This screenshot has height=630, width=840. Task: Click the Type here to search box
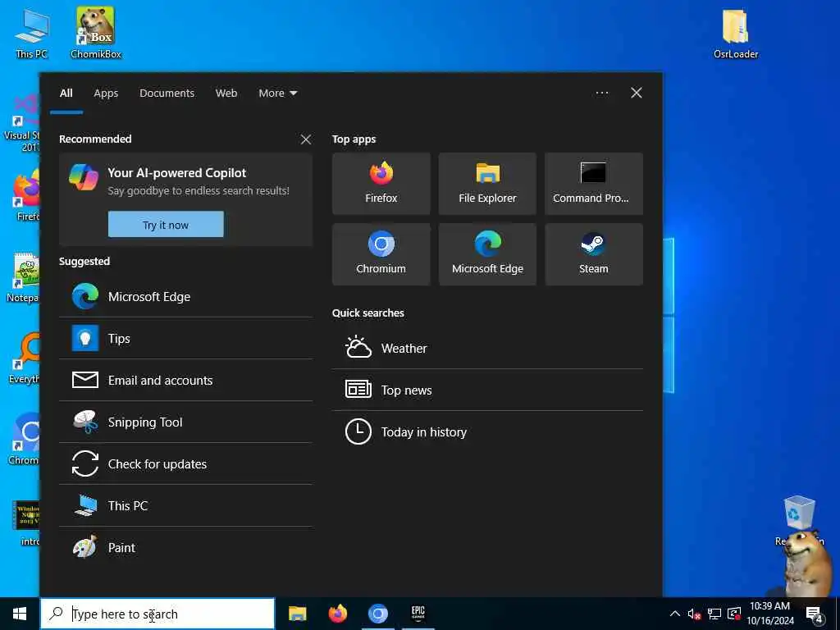coord(157,614)
